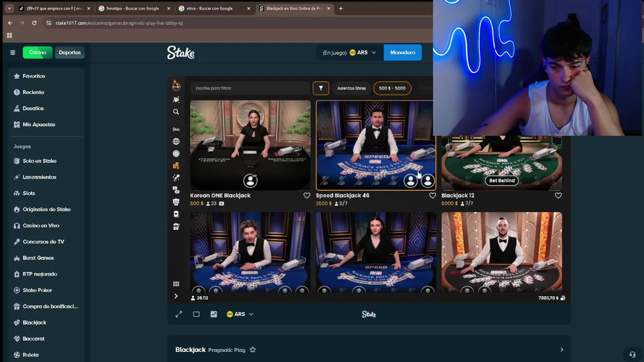Screen dimensions: 644x362
Task: Go to Stake logo home link
Action: point(181,53)
